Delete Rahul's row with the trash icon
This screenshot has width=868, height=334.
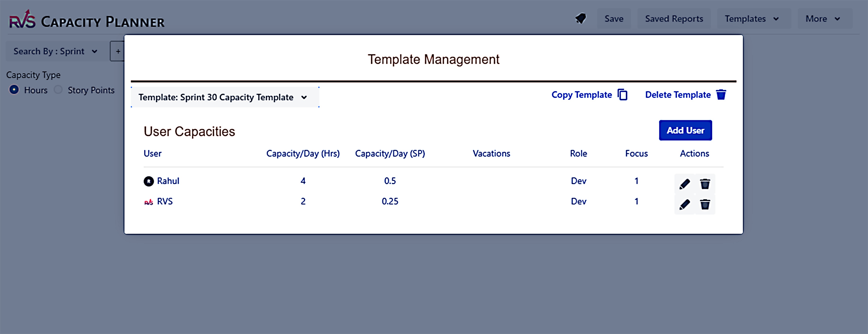(705, 184)
